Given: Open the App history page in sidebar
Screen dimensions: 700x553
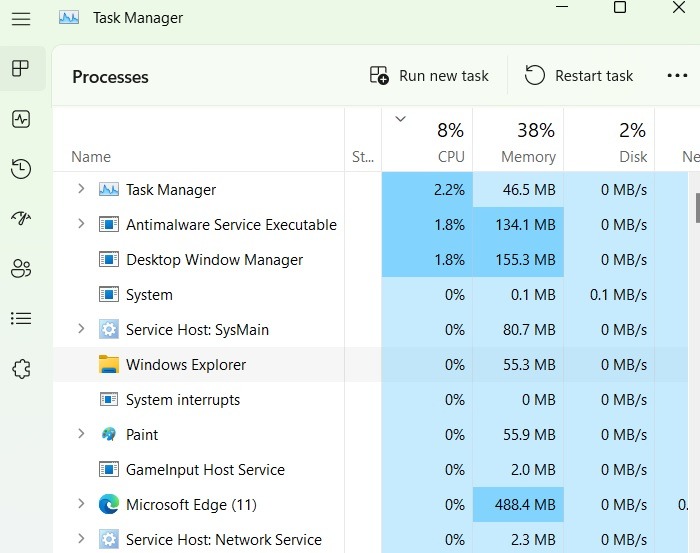Looking at the screenshot, I should coord(21,169).
